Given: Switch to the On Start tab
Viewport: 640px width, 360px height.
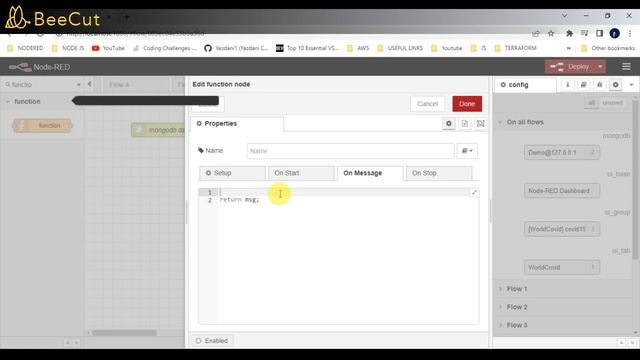Looking at the screenshot, I should point(301,173).
